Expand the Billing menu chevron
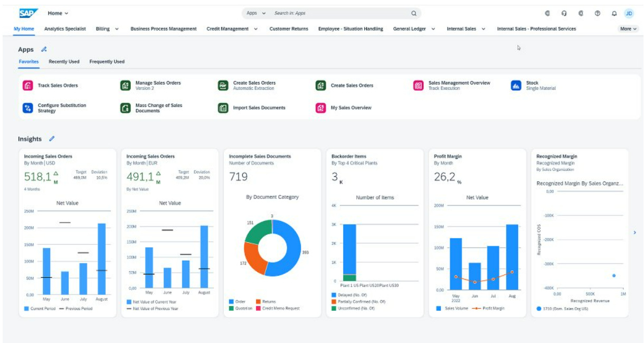Screen dimensions: 644x343 coord(117,29)
